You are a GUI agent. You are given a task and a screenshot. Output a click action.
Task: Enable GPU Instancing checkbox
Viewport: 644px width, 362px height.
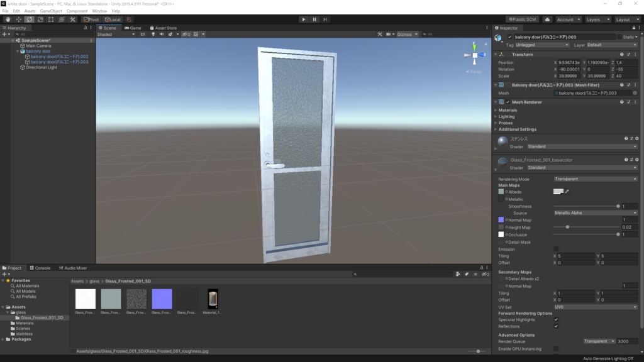click(556, 349)
